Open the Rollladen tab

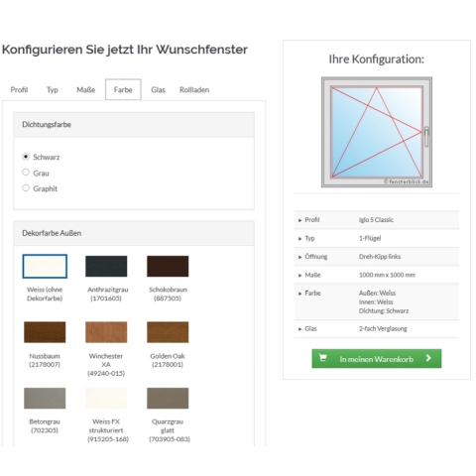pyautogui.click(x=194, y=90)
